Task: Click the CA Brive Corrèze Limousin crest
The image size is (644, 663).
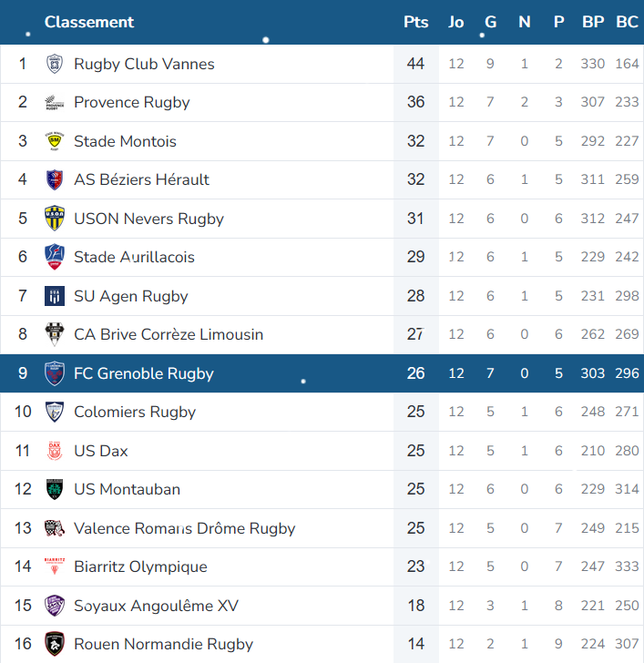Action: [55, 334]
